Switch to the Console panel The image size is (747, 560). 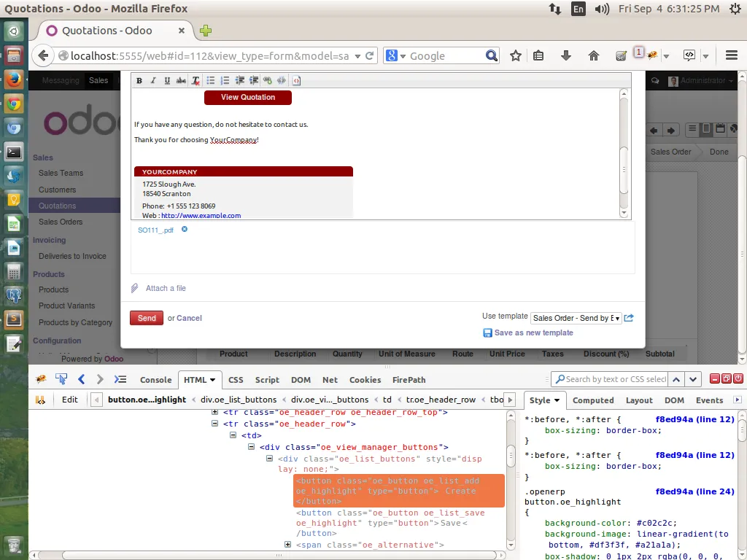point(156,379)
